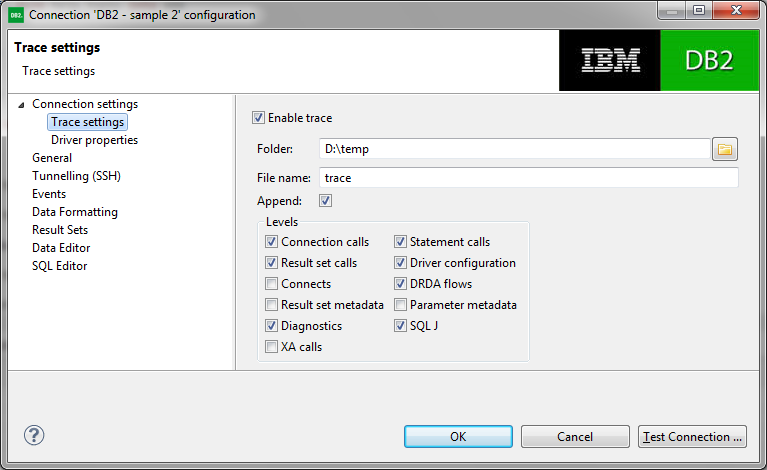Select Trace settings tree item
Screen dimensions: 767x470
(88, 122)
